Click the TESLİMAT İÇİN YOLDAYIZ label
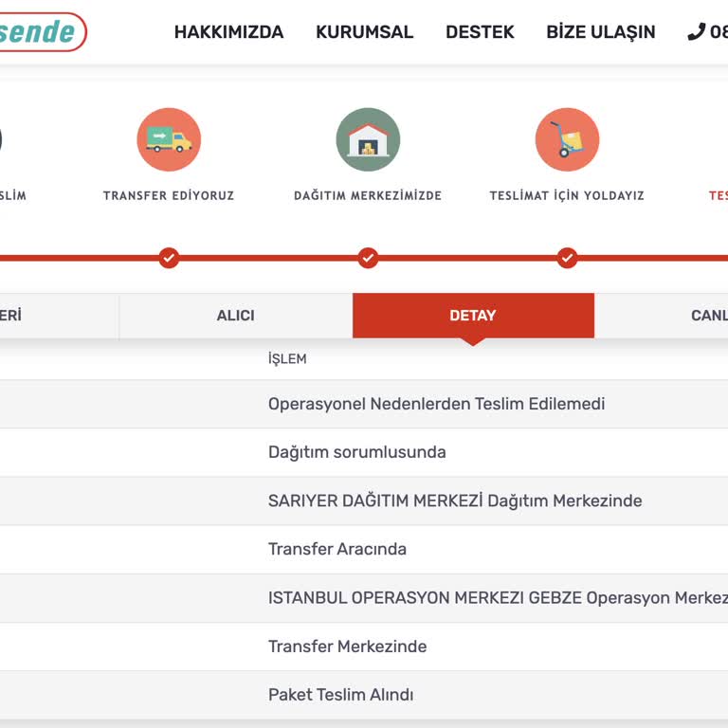 [x=568, y=195]
